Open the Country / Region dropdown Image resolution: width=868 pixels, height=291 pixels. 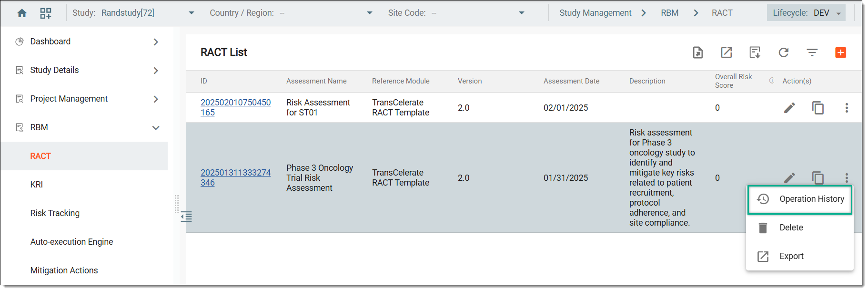[x=370, y=13]
